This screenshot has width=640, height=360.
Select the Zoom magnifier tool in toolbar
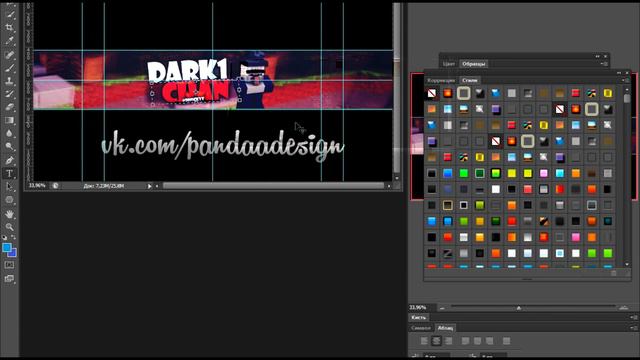coord(9,227)
